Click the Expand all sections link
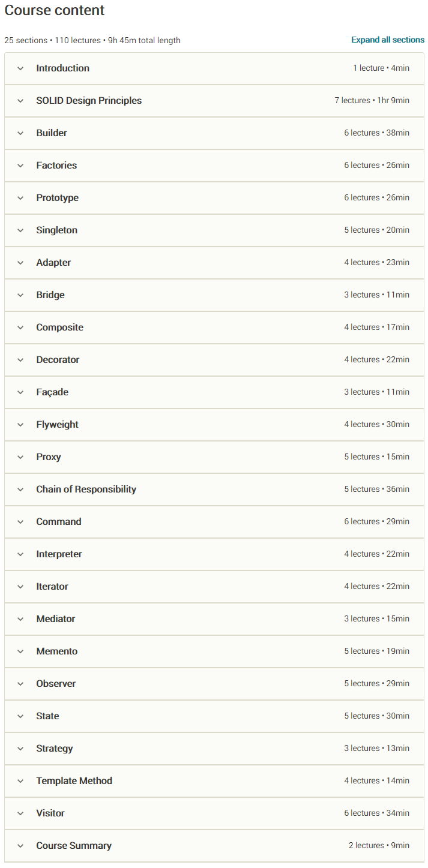The height and width of the screenshot is (868, 428). [388, 40]
